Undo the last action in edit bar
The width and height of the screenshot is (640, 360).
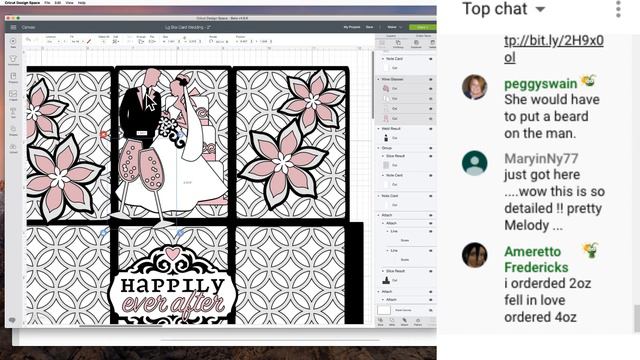[28, 40]
